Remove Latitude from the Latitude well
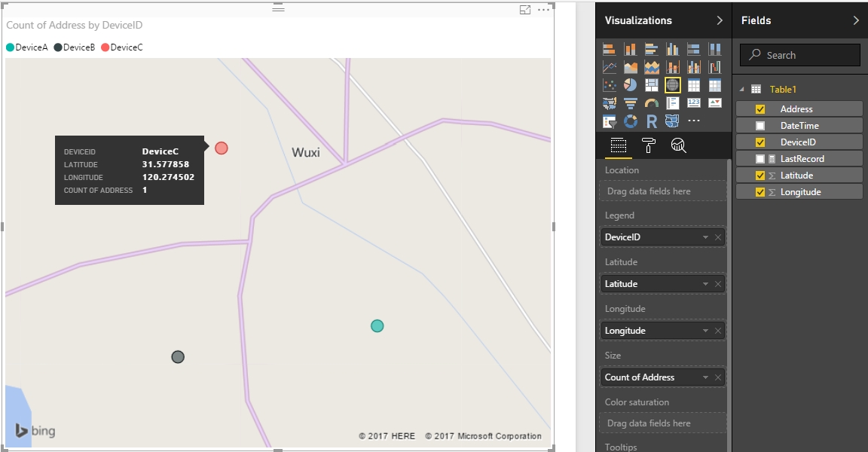868x452 pixels. [x=718, y=284]
